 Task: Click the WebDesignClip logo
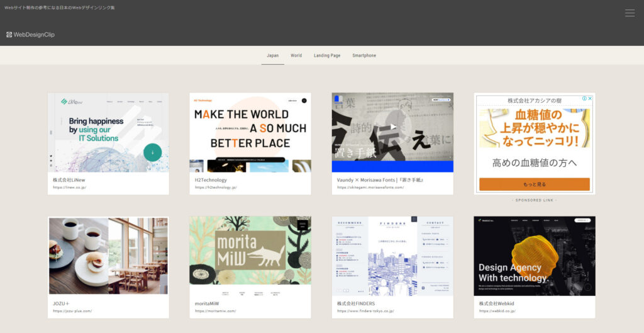(x=30, y=35)
